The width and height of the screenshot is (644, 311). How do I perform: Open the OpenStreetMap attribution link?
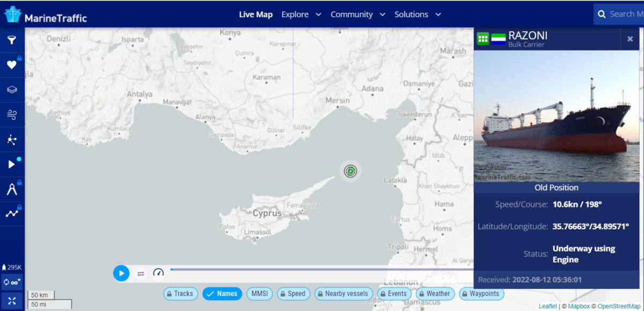(x=618, y=306)
